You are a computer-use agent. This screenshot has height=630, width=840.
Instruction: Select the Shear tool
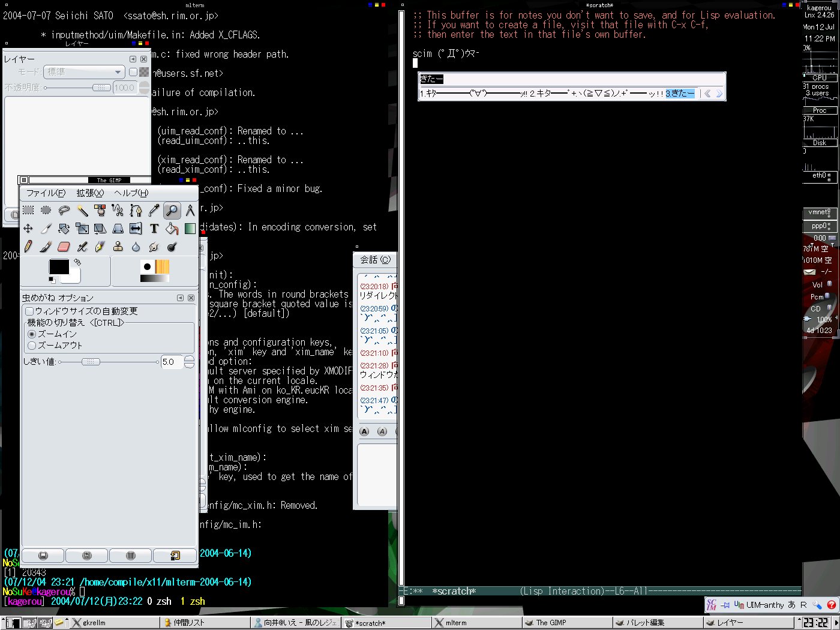100,229
